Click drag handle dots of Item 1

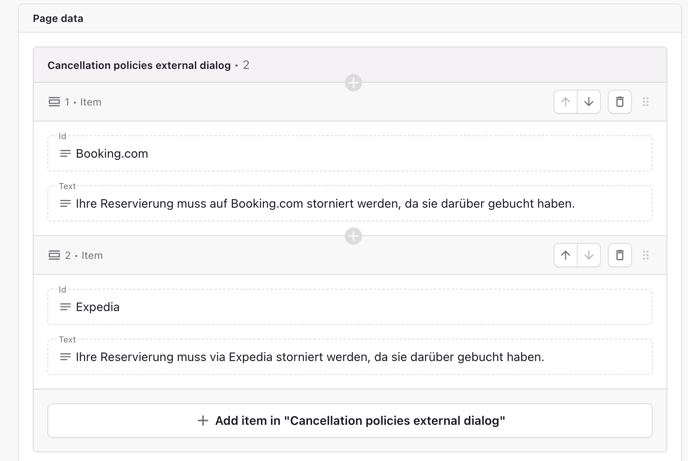(645, 102)
